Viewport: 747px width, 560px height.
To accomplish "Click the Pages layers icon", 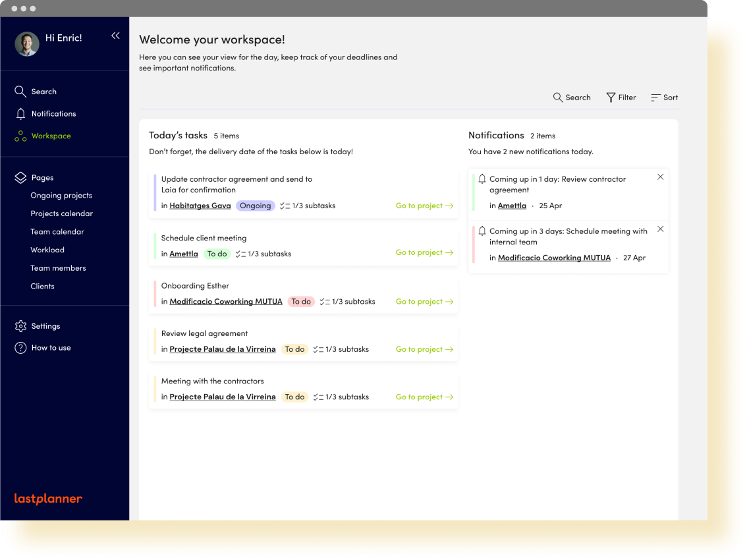I will [x=20, y=178].
